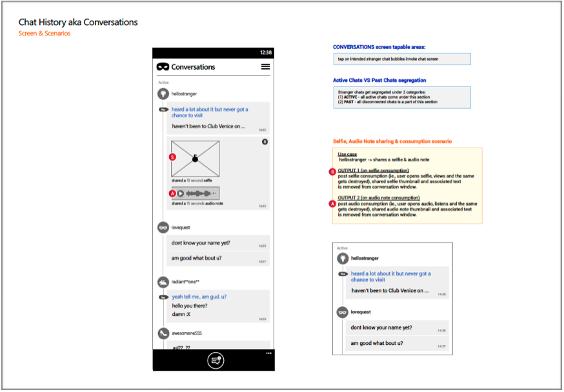
Task: Start a new chat from the black bottom bar
Action: point(216,360)
